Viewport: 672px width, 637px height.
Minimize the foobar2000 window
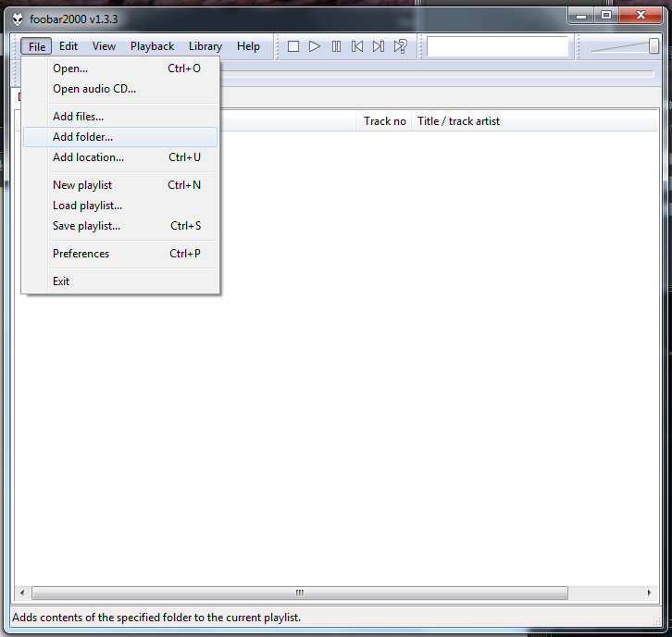click(581, 16)
